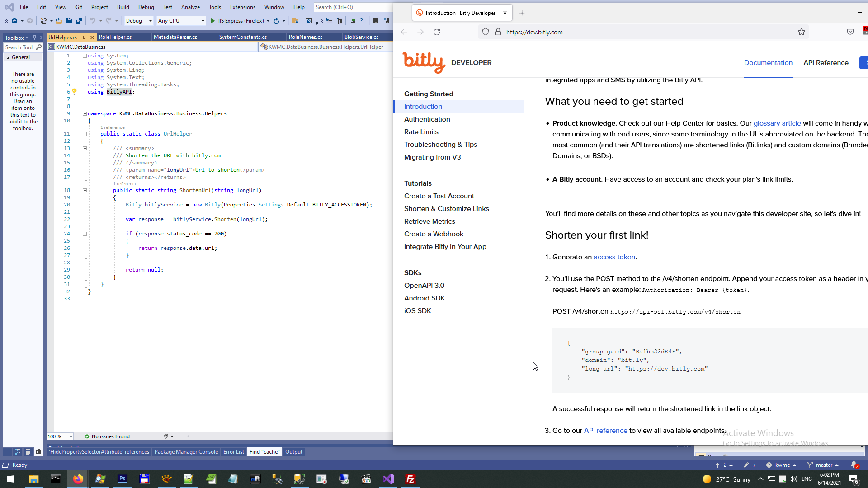Open the Debug configuration dropdown
This screenshot has width=868, height=488.
tap(150, 21)
